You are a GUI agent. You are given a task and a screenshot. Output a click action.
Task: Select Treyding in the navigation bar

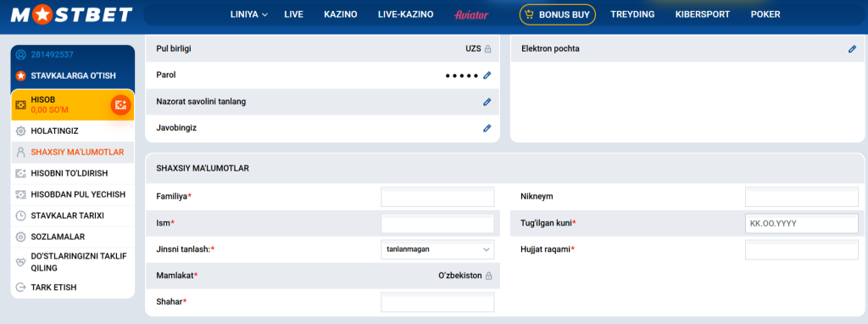(632, 14)
